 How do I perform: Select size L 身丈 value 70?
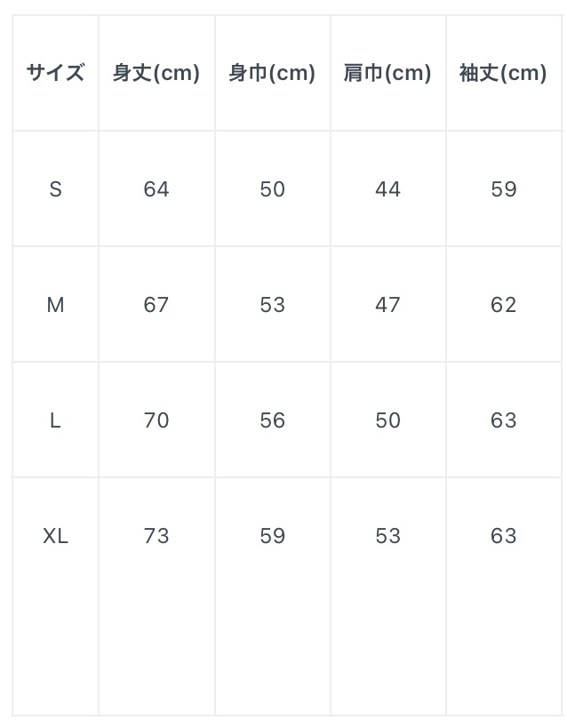(x=156, y=420)
